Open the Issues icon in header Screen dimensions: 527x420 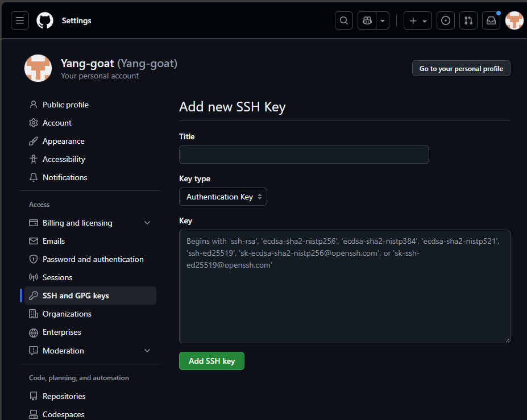446,20
